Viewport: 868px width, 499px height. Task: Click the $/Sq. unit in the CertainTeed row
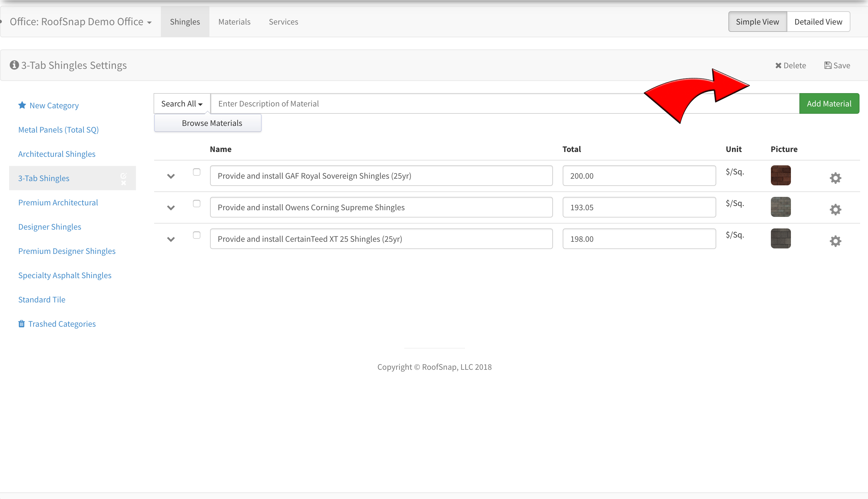[735, 235]
